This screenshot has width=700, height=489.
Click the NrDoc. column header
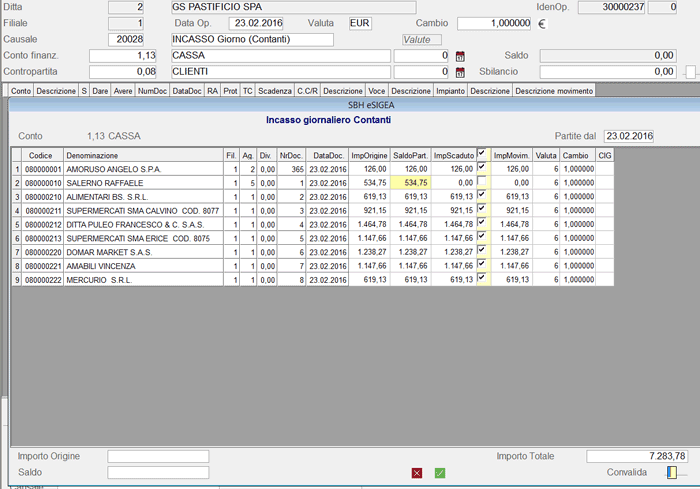tap(291, 155)
